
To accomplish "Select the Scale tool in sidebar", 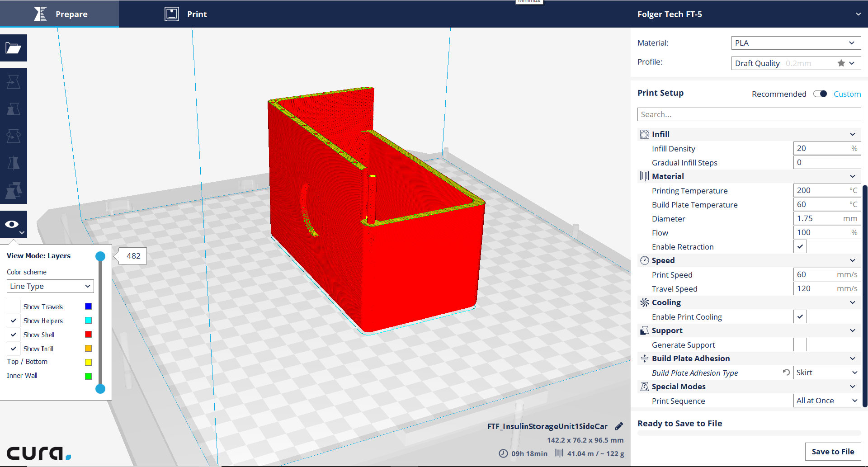I will [14, 109].
